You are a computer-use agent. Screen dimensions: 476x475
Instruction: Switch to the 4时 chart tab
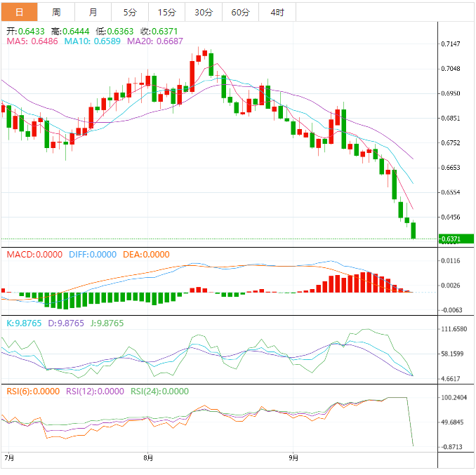coord(277,12)
